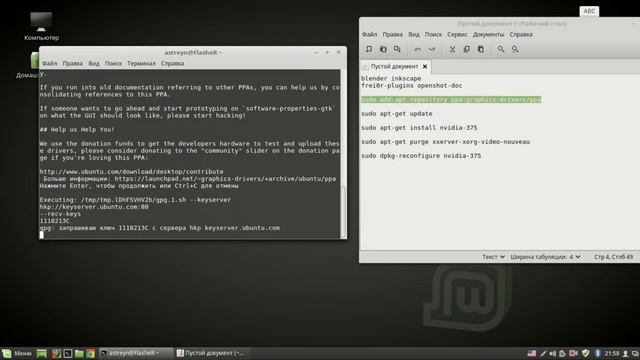Open the editor's Документы menu
Viewport: 640px width, 360px height.
pyautogui.click(x=489, y=35)
